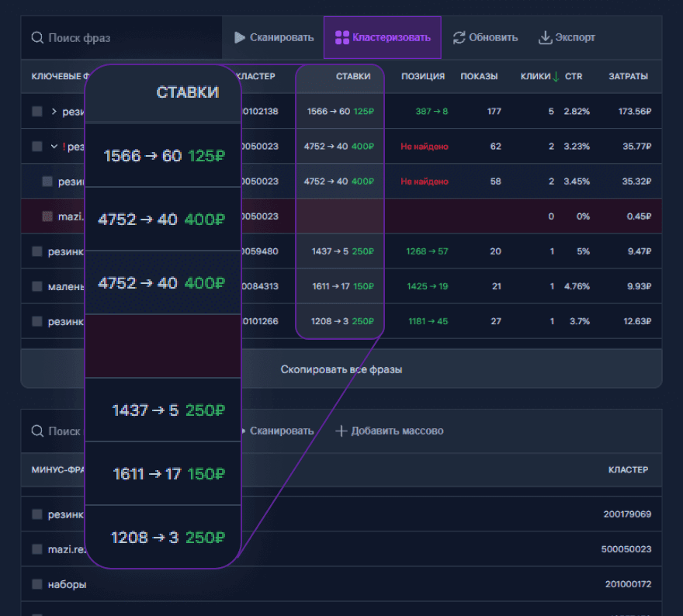Click the 1437 → 5 250₽ bid in zoomed panel
The image size is (683, 616).
168,410
